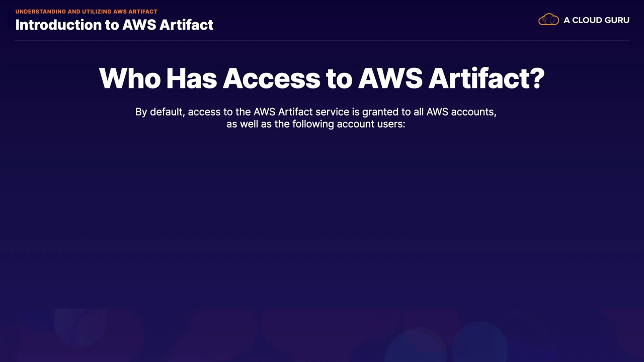Click the word "service" in the body text

pyautogui.click(x=329, y=112)
